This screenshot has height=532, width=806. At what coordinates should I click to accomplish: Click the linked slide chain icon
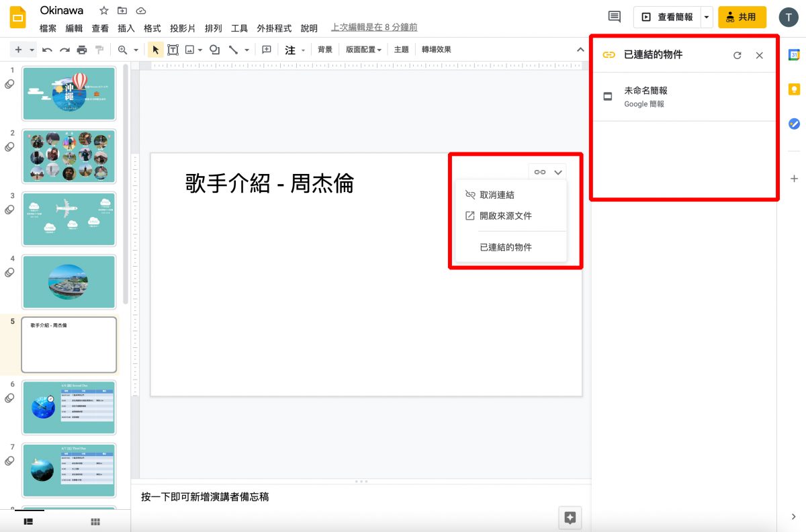click(540, 172)
